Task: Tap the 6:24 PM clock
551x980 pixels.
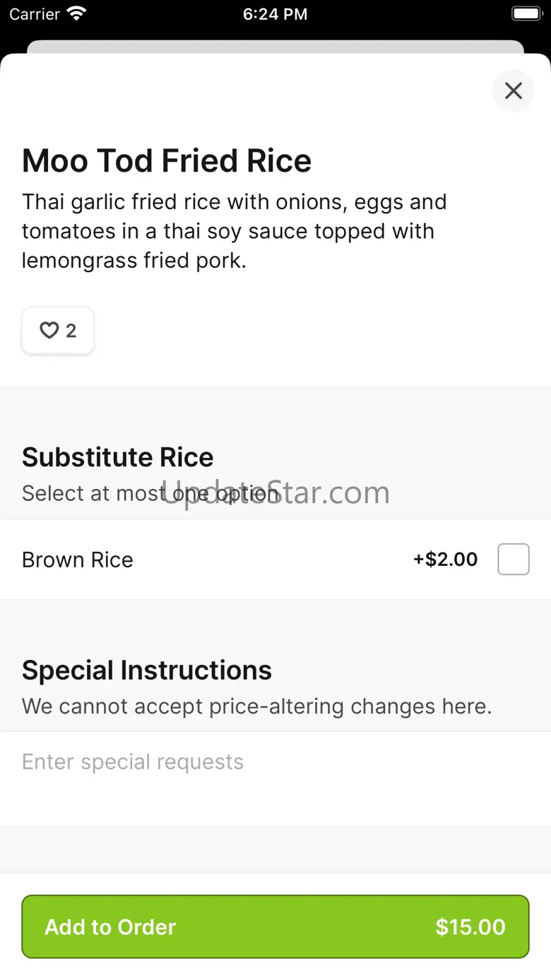Action: [x=275, y=14]
